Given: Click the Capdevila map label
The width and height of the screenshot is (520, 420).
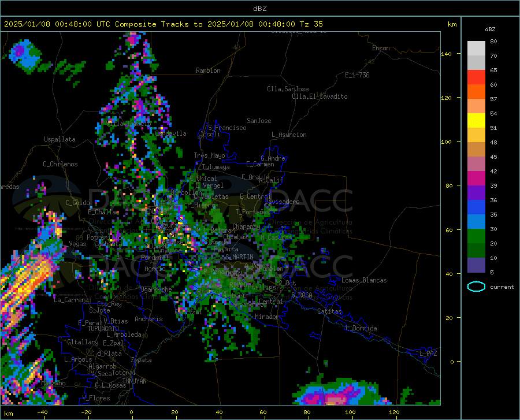Looking at the screenshot, I should (170, 133).
